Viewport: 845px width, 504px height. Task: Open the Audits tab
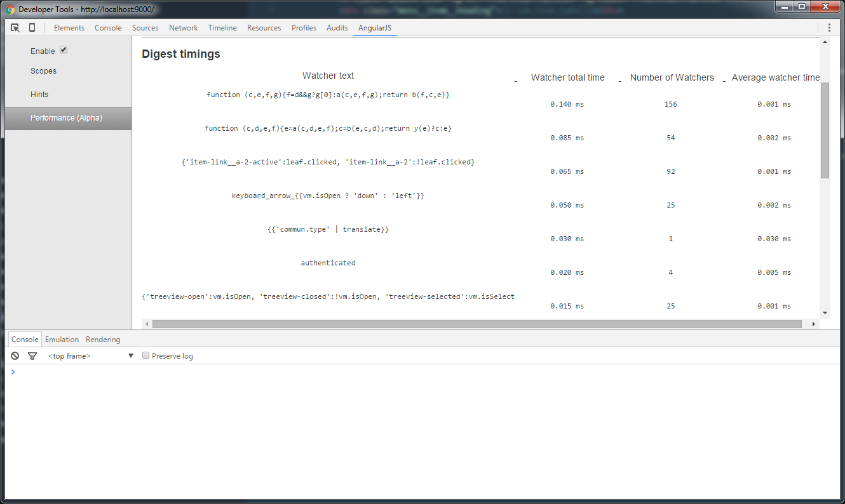(x=337, y=28)
